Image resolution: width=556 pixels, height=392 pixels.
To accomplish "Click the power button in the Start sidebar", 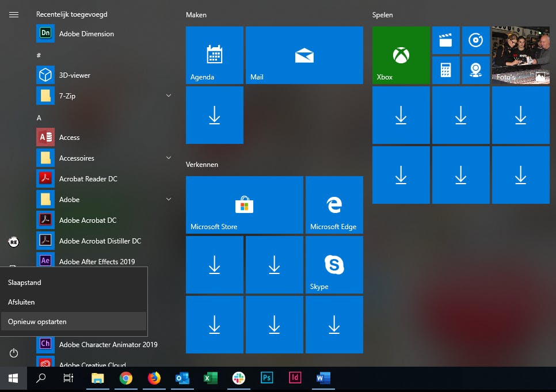I will [x=14, y=353].
